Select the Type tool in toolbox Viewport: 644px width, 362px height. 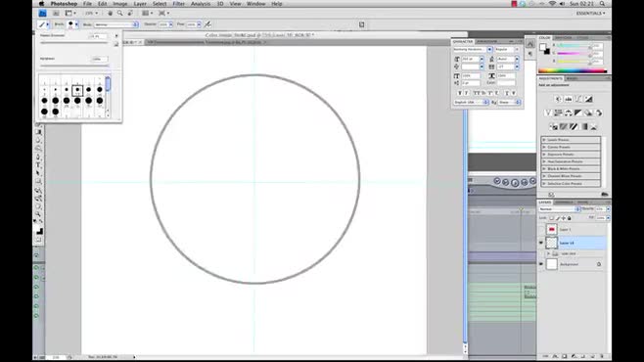(38, 165)
